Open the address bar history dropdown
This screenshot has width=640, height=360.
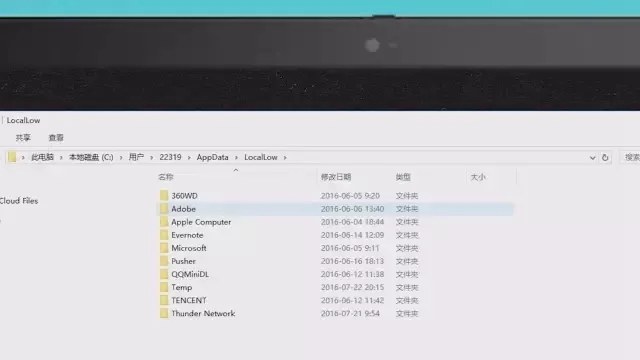click(x=592, y=158)
